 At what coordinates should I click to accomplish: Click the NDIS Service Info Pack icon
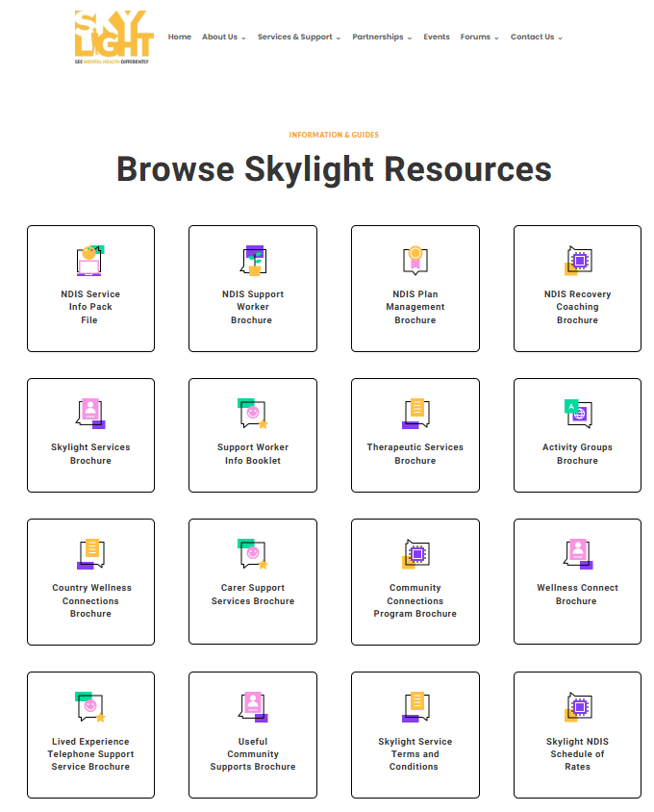click(x=90, y=261)
